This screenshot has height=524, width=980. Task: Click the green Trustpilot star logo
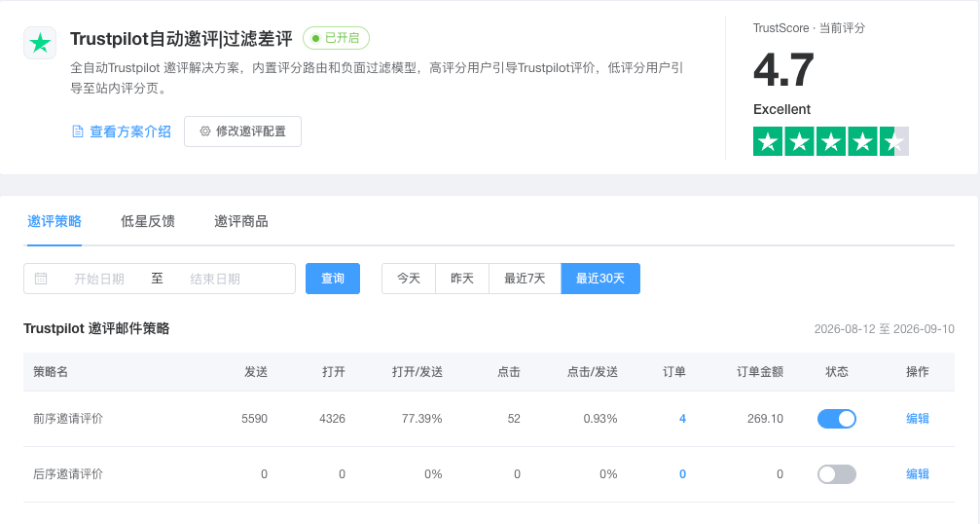40,43
